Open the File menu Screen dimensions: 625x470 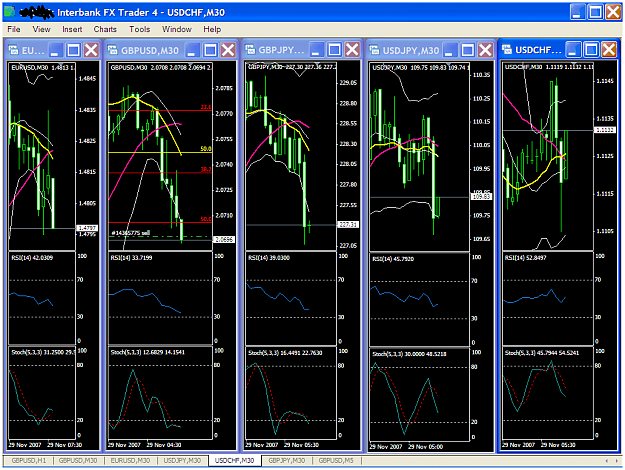[14, 29]
